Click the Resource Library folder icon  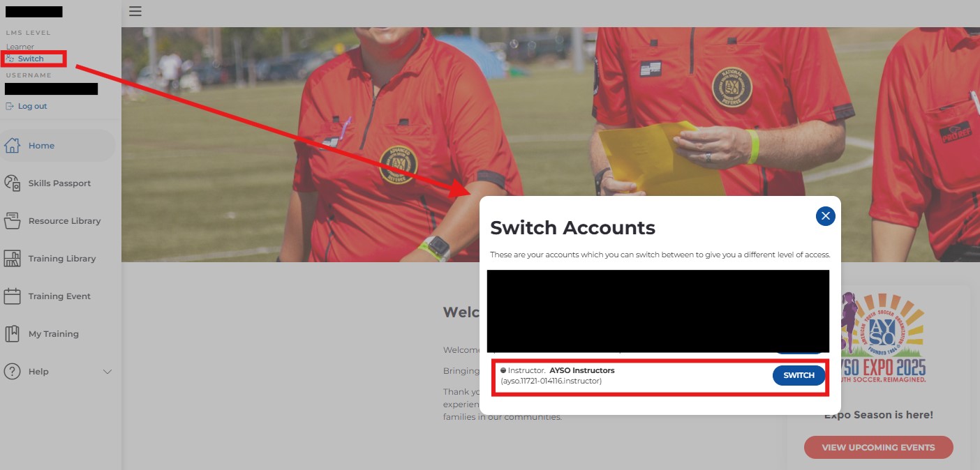[13, 221]
